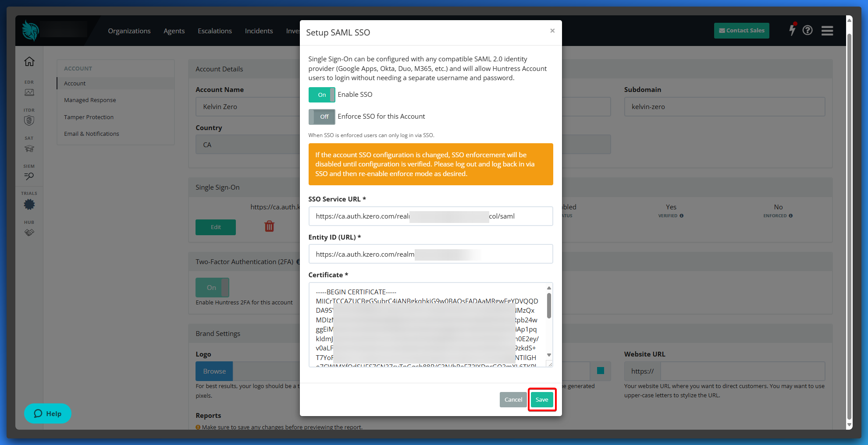
Task: Select Account in the sidebar list
Action: 116,84
